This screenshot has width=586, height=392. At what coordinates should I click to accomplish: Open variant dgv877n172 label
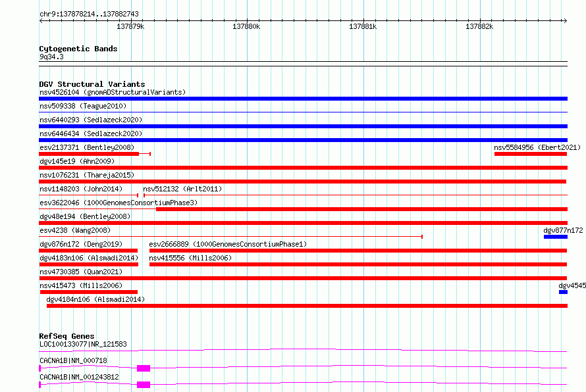563,230
